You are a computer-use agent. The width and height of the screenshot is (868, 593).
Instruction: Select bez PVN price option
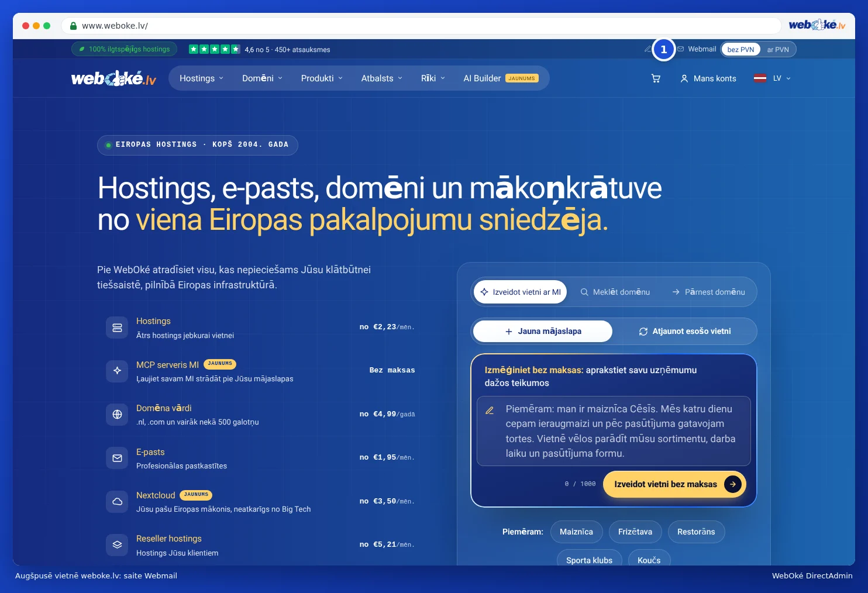[740, 50]
